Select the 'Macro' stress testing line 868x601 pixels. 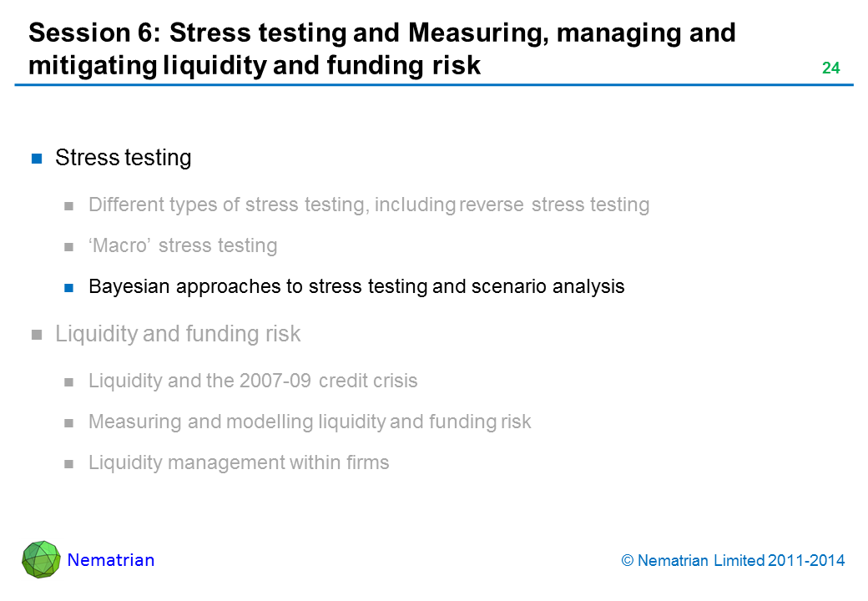183,246
